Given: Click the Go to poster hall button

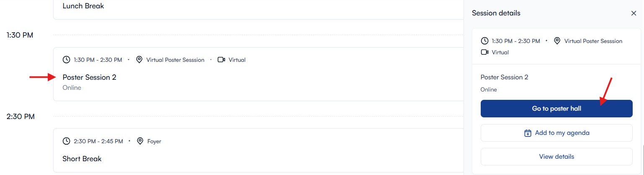Looking at the screenshot, I should coord(556,109).
